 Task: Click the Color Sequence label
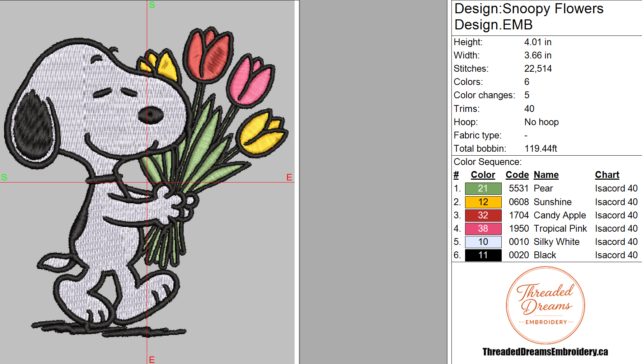(488, 162)
